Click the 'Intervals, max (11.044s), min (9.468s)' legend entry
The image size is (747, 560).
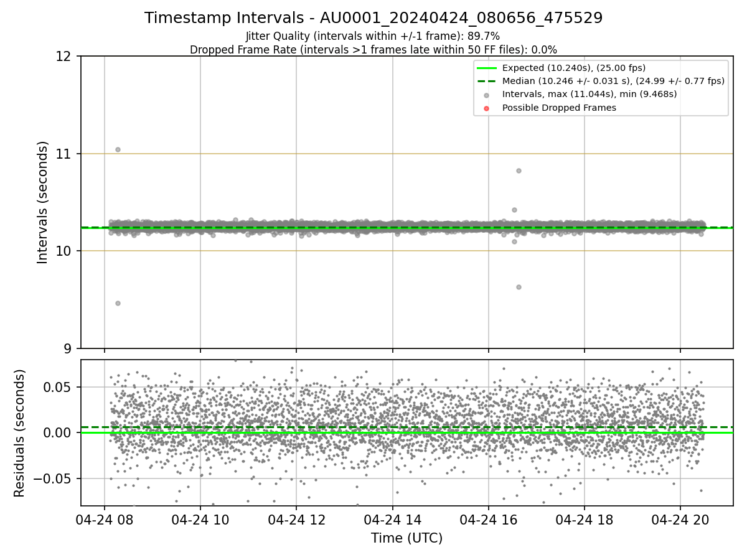(590, 95)
